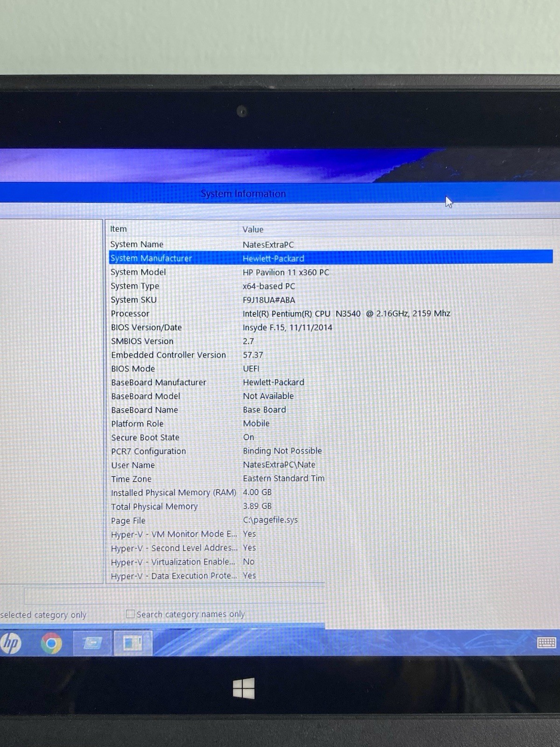The width and height of the screenshot is (560, 747).
Task: Select the BIOS Mode row
Action: [330, 368]
